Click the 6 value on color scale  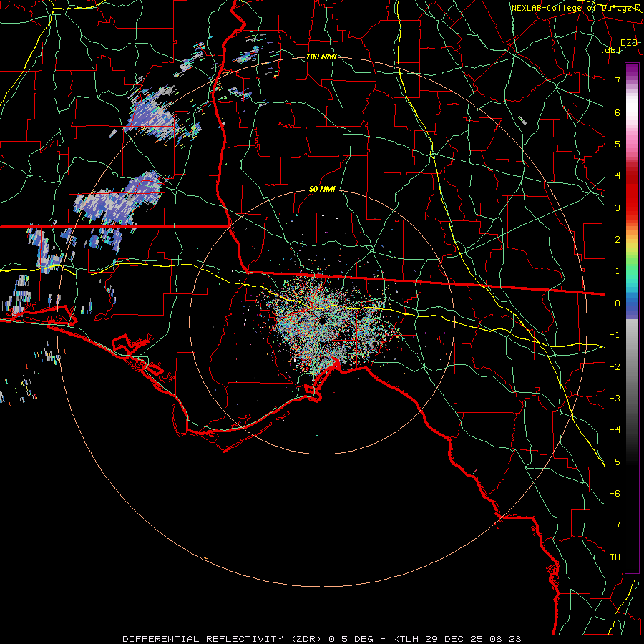click(x=618, y=112)
